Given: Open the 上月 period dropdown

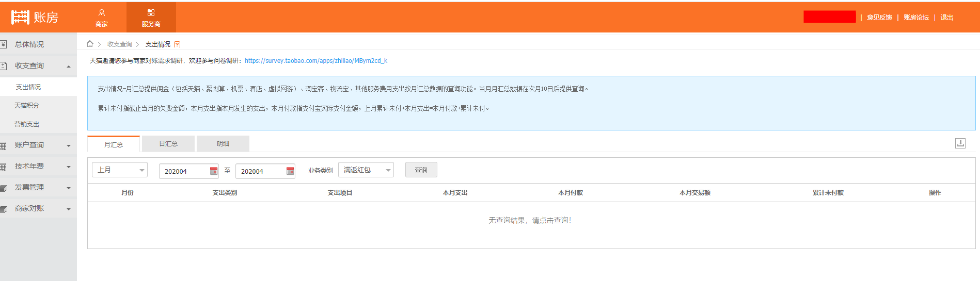Looking at the screenshot, I should [x=120, y=170].
